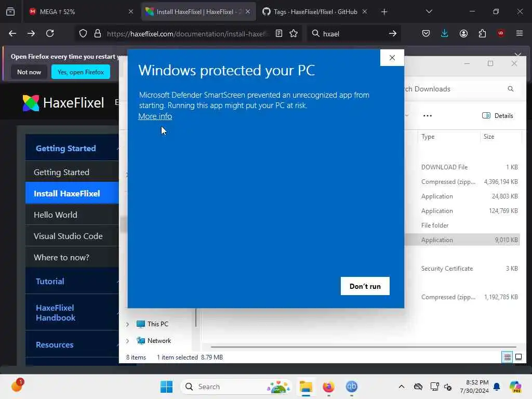Click the site security padlock icon
The width and height of the screenshot is (532, 399).
click(98, 33)
